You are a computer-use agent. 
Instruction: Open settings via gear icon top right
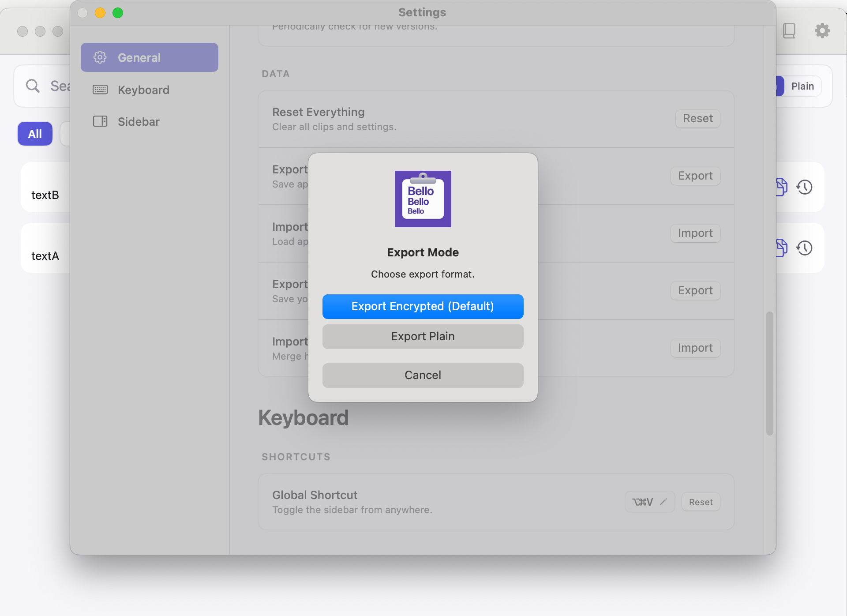[x=821, y=30]
